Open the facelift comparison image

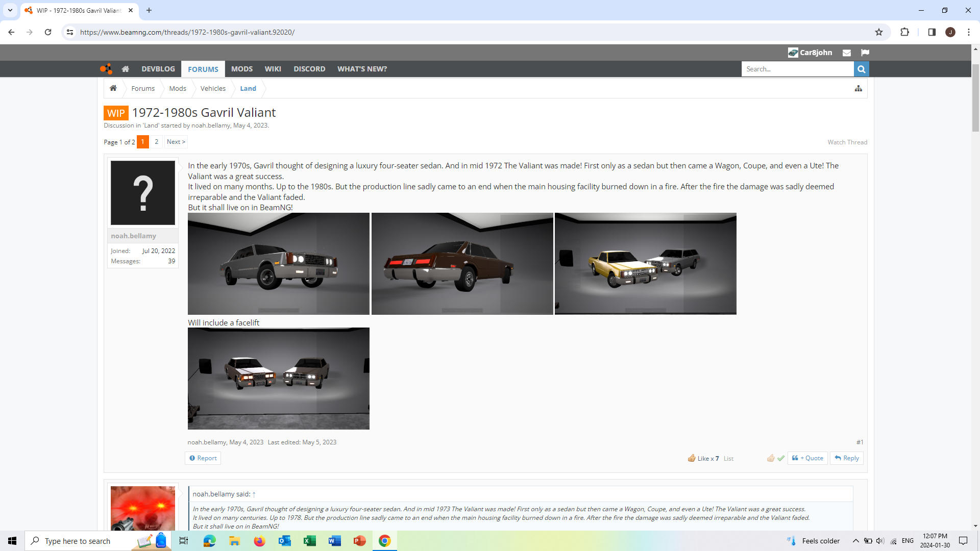tap(279, 379)
